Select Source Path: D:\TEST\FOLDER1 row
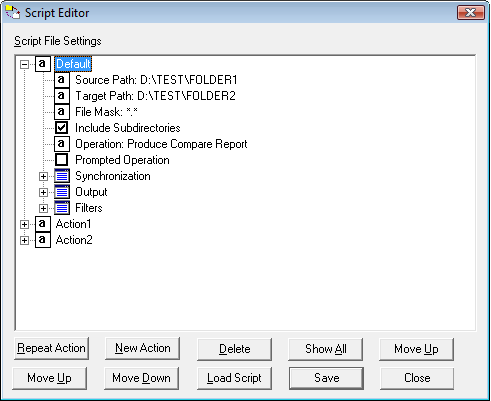Viewport: 491px width, 401px height. click(156, 80)
